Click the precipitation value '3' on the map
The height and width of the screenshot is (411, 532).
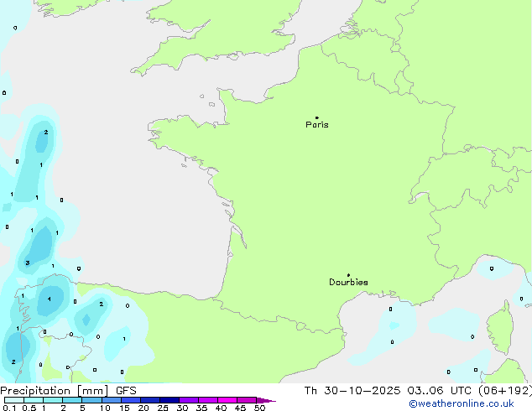28,263
